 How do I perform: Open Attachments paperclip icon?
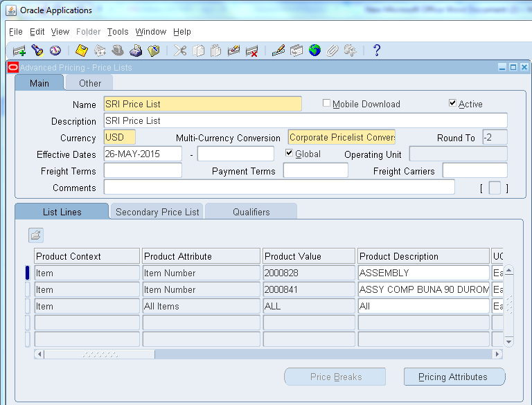pos(332,51)
